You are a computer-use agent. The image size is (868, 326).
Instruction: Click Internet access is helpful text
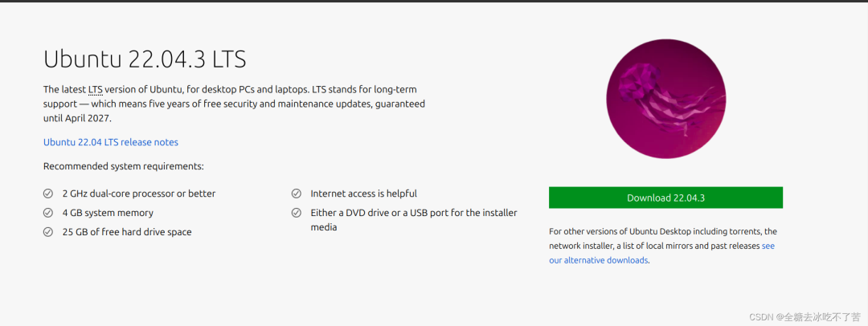[x=363, y=194]
